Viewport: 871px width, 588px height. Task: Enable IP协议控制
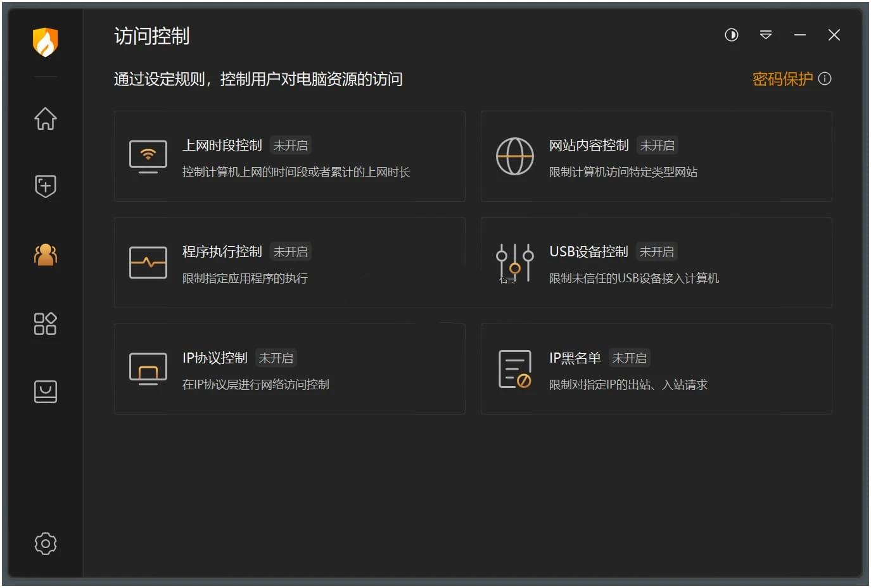[x=289, y=368]
